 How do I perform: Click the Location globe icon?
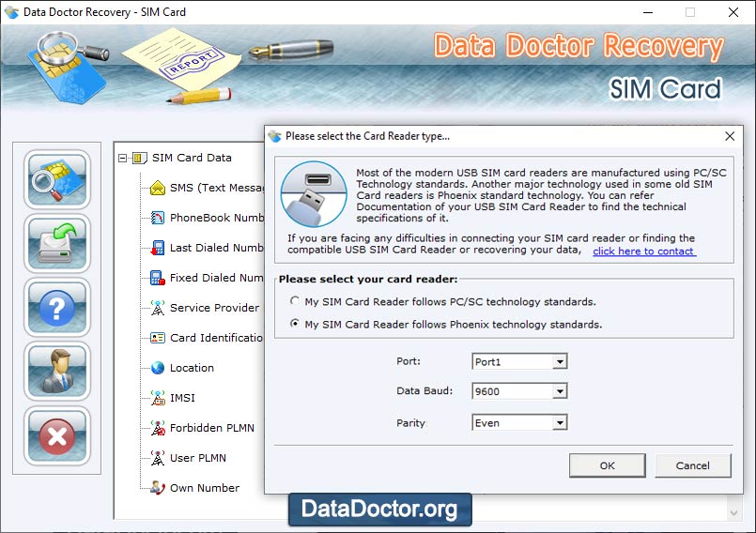click(x=158, y=368)
